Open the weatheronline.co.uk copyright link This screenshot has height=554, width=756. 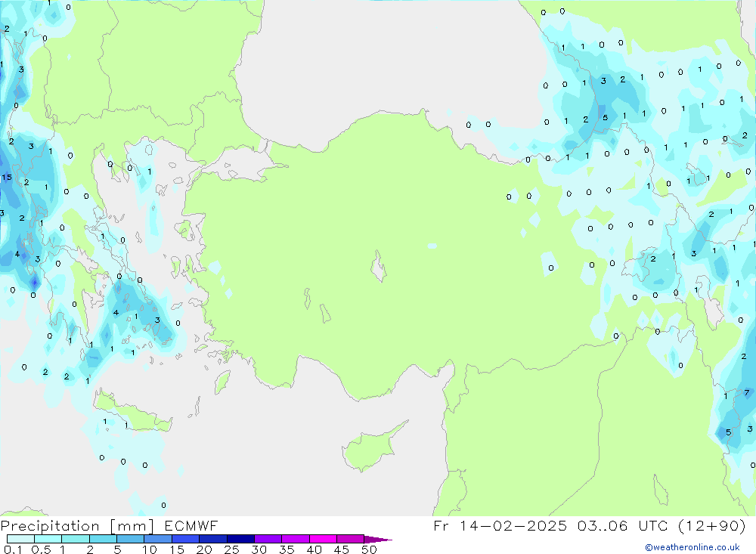692,547
